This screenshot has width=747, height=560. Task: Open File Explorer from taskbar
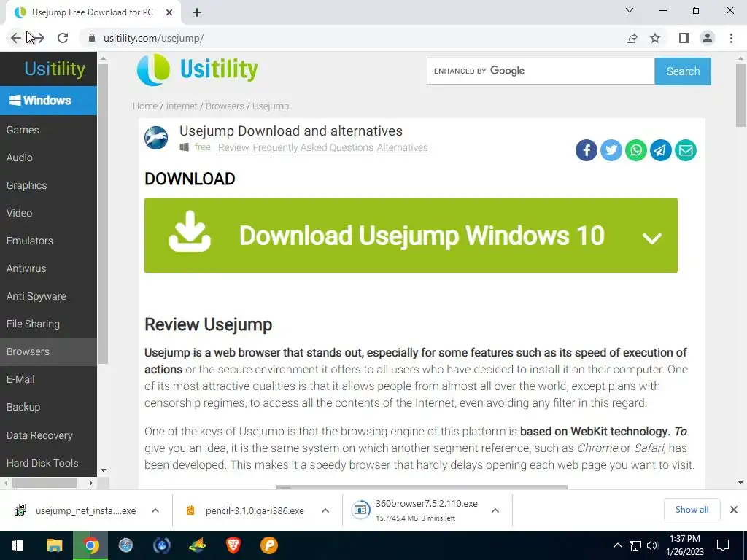[x=54, y=545]
